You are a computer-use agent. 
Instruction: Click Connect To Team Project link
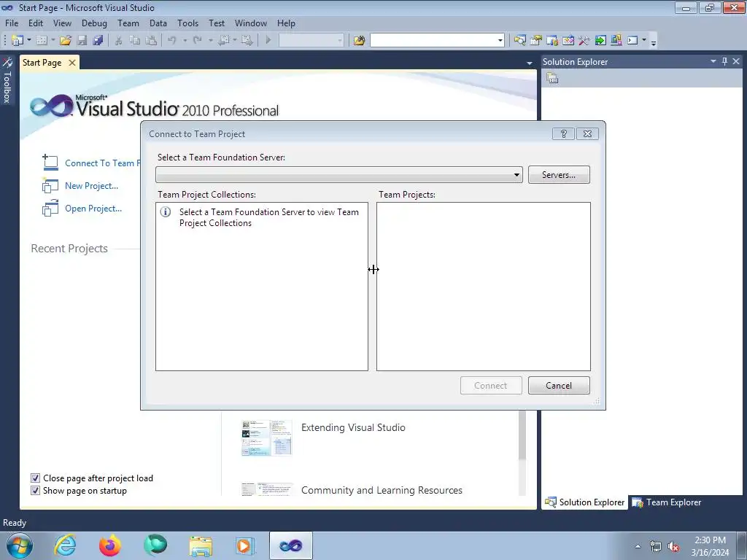click(102, 163)
